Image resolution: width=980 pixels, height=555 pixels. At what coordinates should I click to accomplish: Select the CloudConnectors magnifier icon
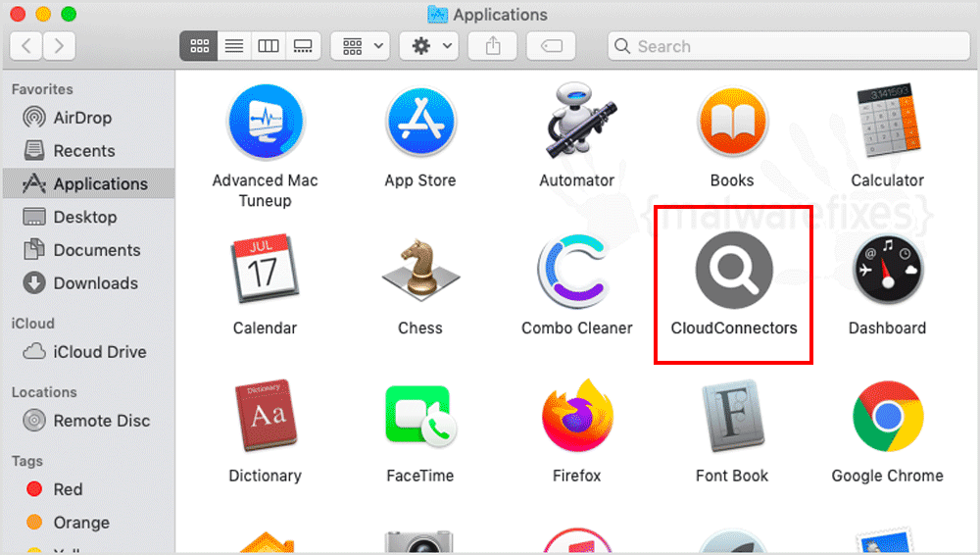tap(734, 270)
